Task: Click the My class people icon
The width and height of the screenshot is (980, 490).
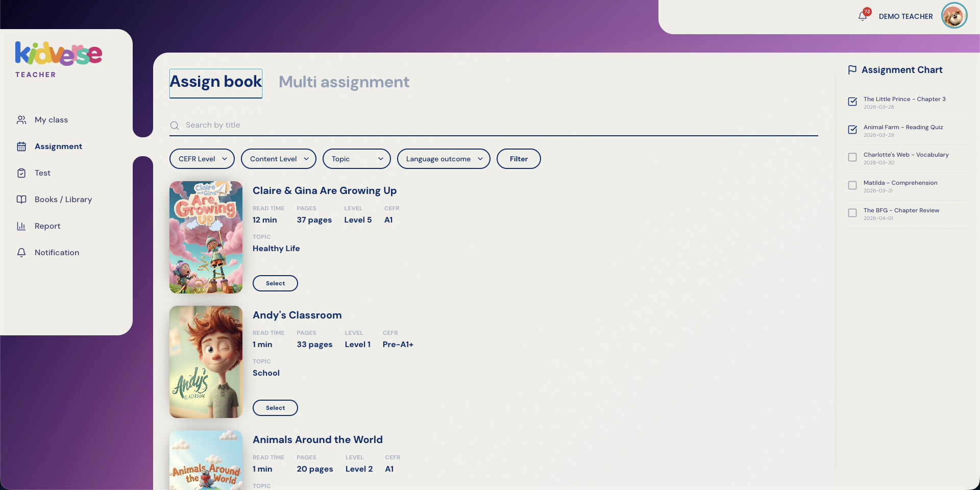Action: click(x=21, y=120)
